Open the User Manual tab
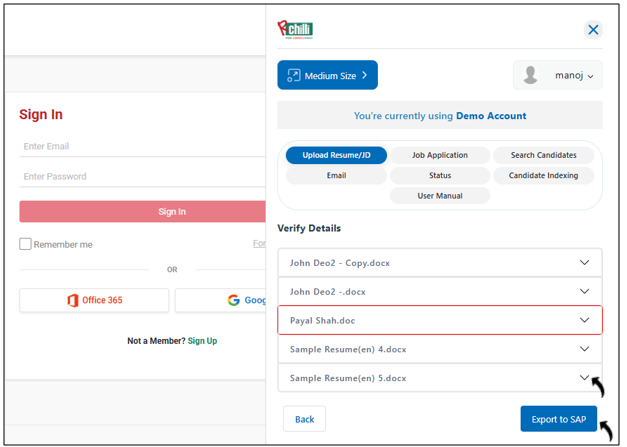This screenshot has height=447, width=627. coord(440,195)
